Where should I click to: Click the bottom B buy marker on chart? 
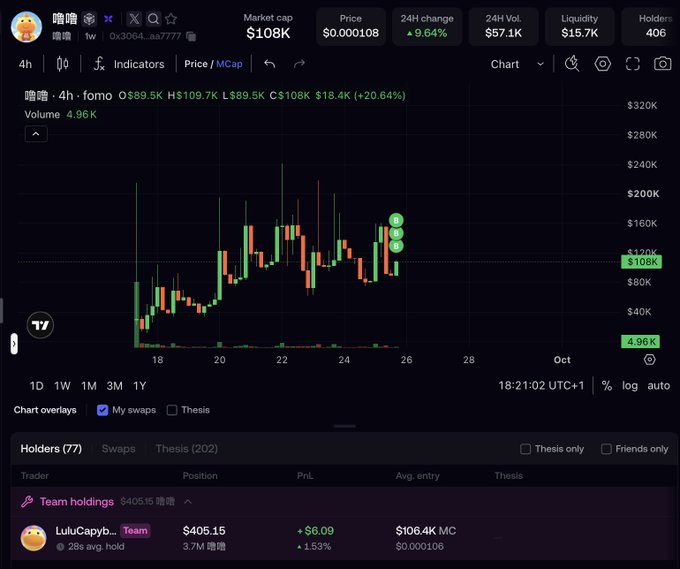pos(396,246)
